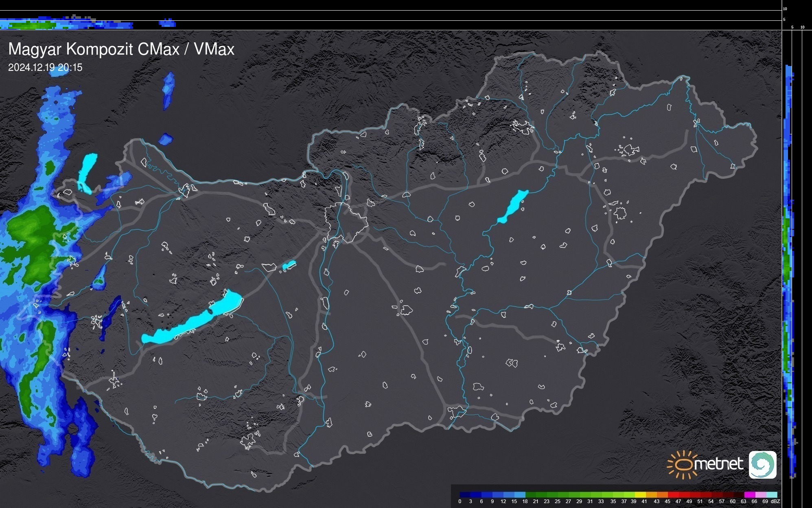This screenshot has height=508, width=812.
Task: Click the 2024.12.19 20:15 timestamp
Action: 45,68
